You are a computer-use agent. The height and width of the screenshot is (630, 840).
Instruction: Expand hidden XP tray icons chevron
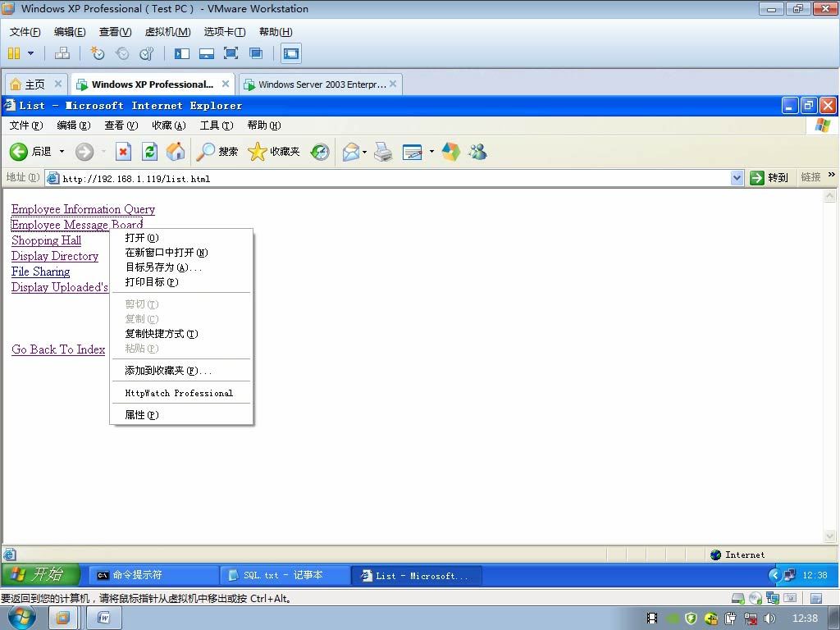(774, 575)
